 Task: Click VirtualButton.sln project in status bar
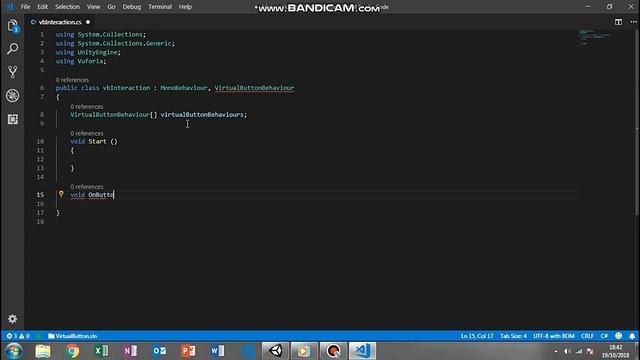[73, 336]
